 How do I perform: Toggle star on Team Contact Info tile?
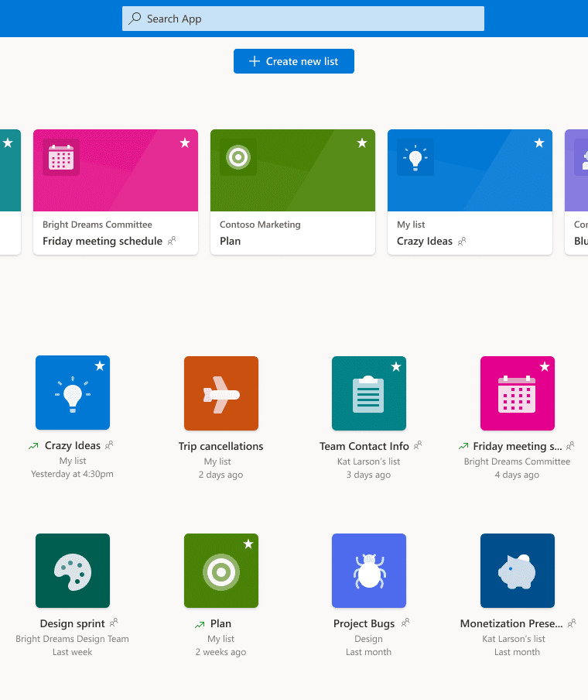point(396,367)
